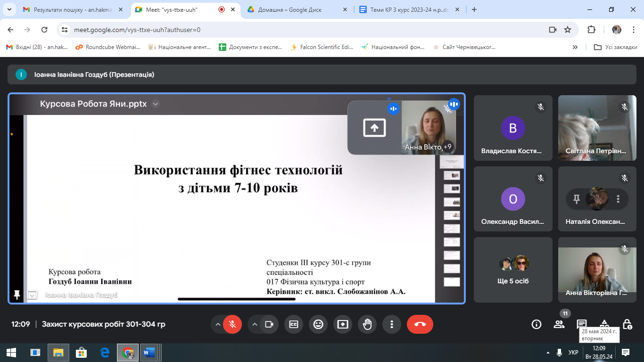Open the Chrome extensions puzzle icon
This screenshot has width=644, height=362.
click(591, 30)
